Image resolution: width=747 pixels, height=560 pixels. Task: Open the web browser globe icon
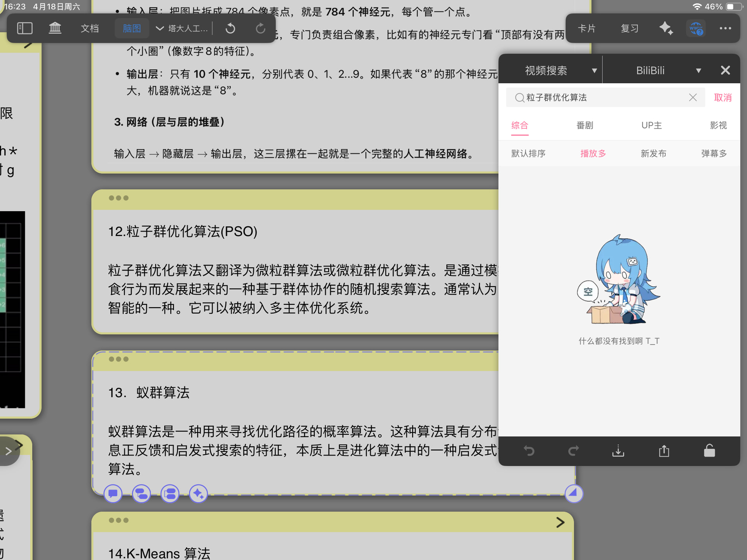696,28
